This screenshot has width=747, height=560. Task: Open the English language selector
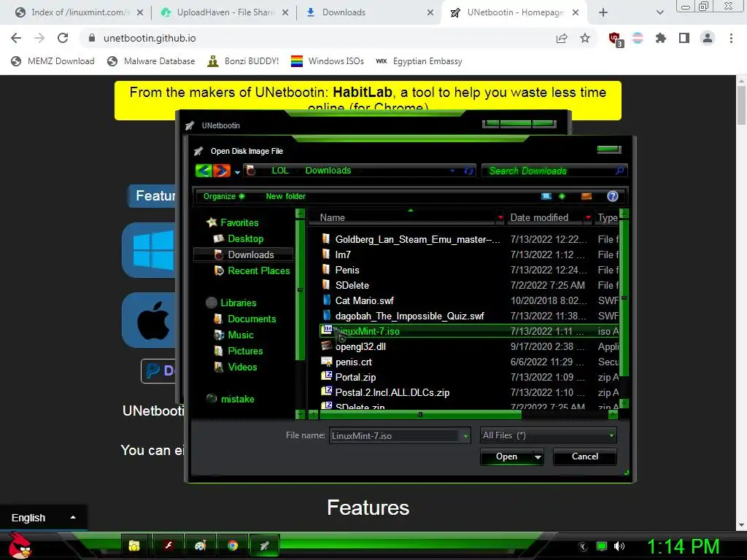(43, 518)
